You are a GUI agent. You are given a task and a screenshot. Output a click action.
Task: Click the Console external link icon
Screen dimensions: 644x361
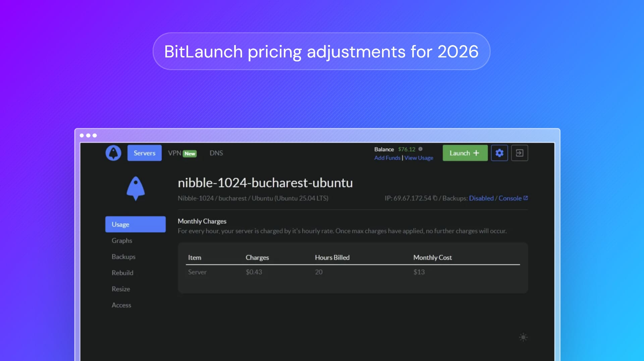click(x=526, y=198)
